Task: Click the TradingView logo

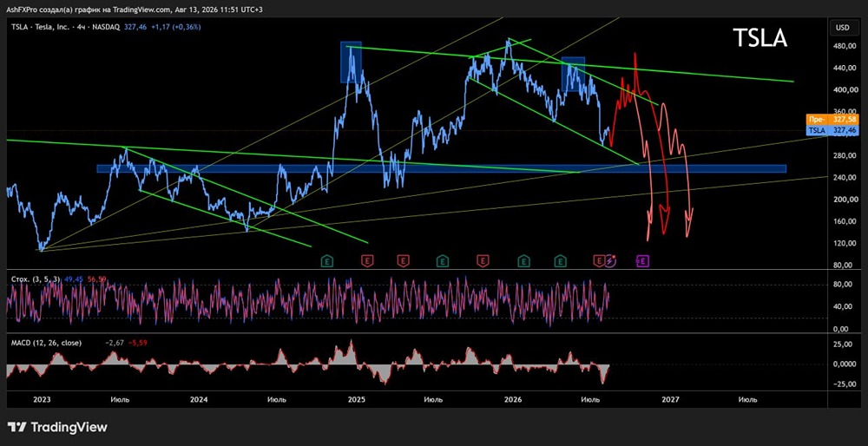Action: click(57, 427)
